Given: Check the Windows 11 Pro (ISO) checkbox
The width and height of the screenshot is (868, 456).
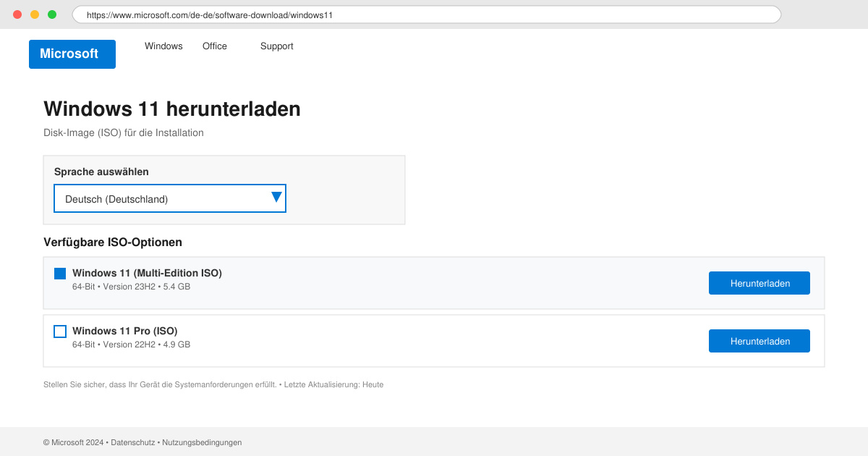Looking at the screenshot, I should coord(60,332).
